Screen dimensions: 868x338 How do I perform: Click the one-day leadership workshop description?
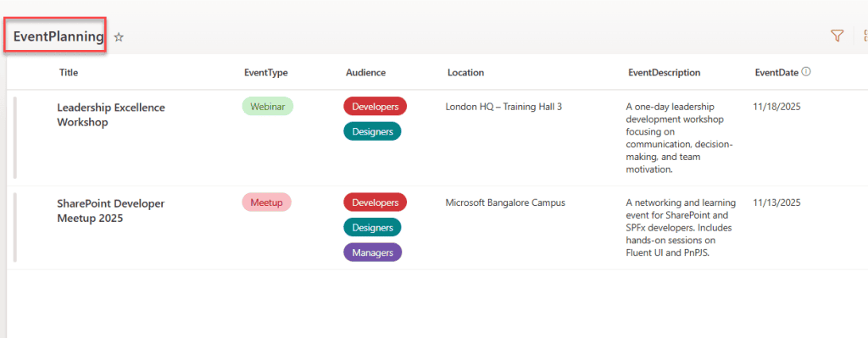(680, 138)
